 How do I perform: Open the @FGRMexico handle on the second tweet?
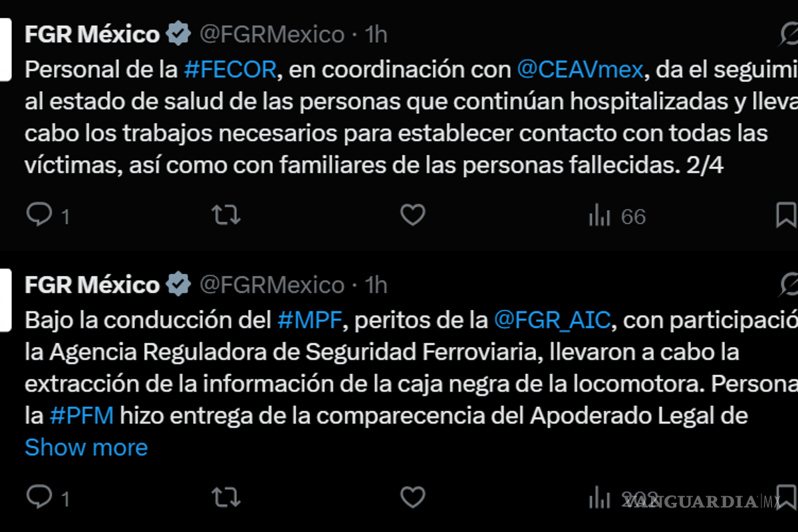(272, 285)
